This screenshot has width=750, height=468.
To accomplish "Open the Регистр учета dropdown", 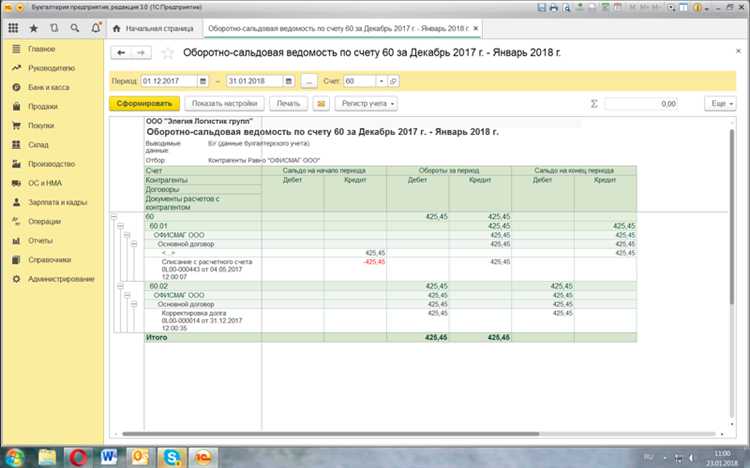I will pos(366,104).
